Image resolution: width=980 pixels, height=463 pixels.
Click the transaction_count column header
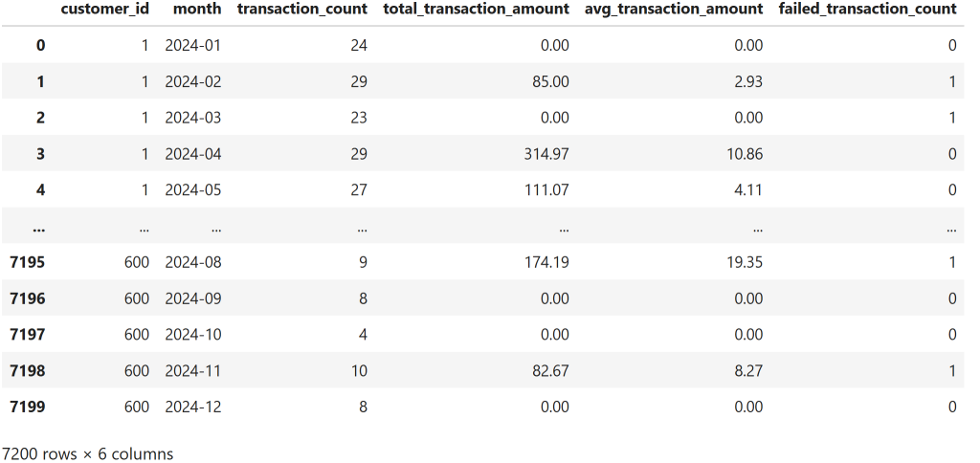click(303, 9)
